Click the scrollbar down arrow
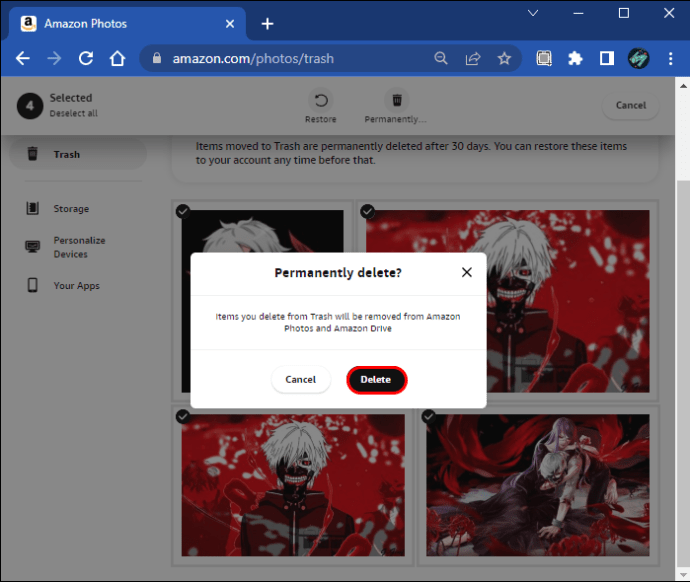The width and height of the screenshot is (690, 582). click(x=683, y=574)
